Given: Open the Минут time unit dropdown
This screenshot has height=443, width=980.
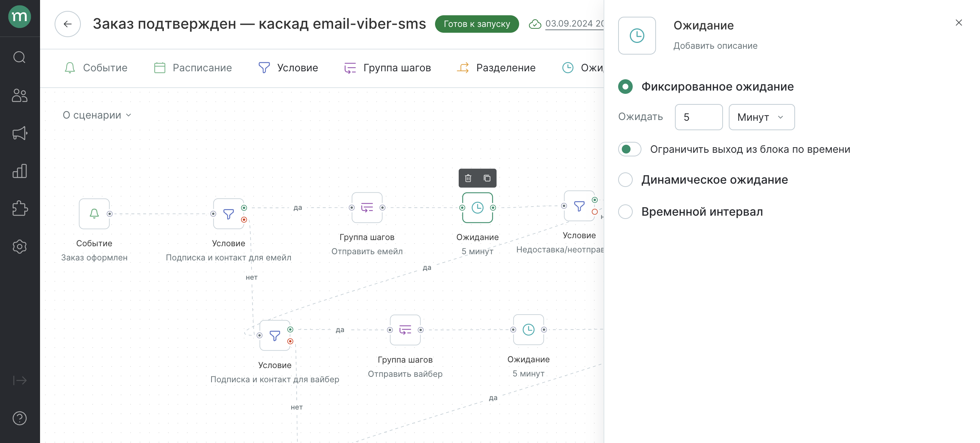Looking at the screenshot, I should point(762,117).
